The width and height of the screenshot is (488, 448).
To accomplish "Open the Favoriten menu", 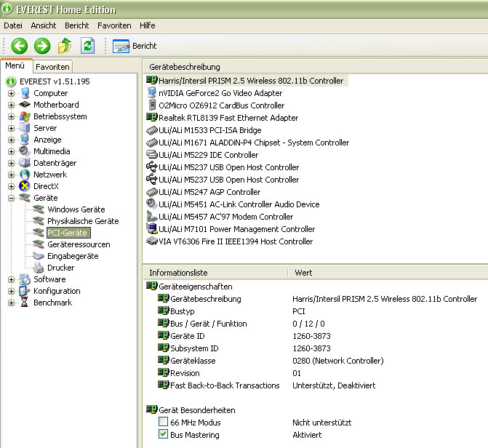I will point(114,25).
